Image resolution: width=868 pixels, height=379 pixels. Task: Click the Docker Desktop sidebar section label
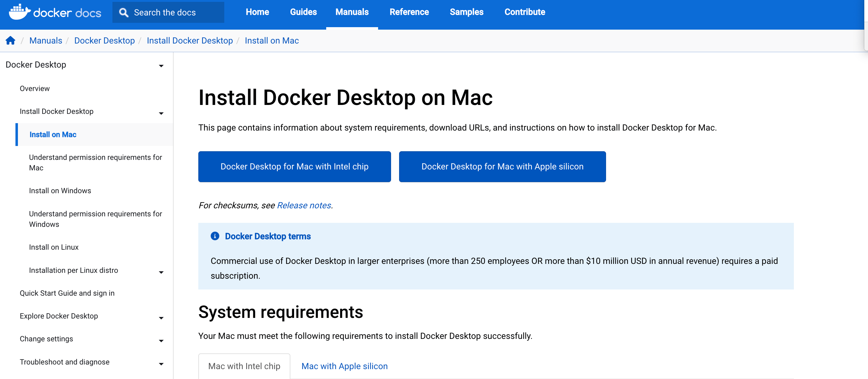pyautogui.click(x=36, y=64)
